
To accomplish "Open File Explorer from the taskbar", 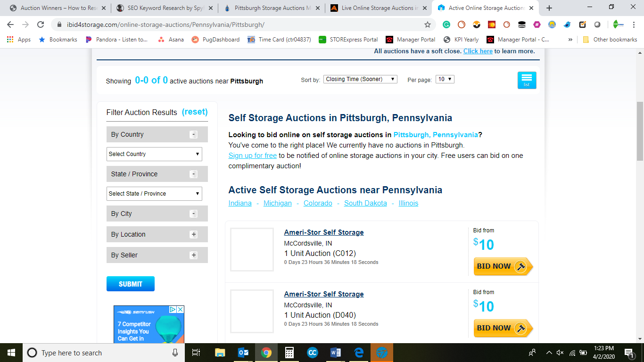I will pyautogui.click(x=220, y=353).
